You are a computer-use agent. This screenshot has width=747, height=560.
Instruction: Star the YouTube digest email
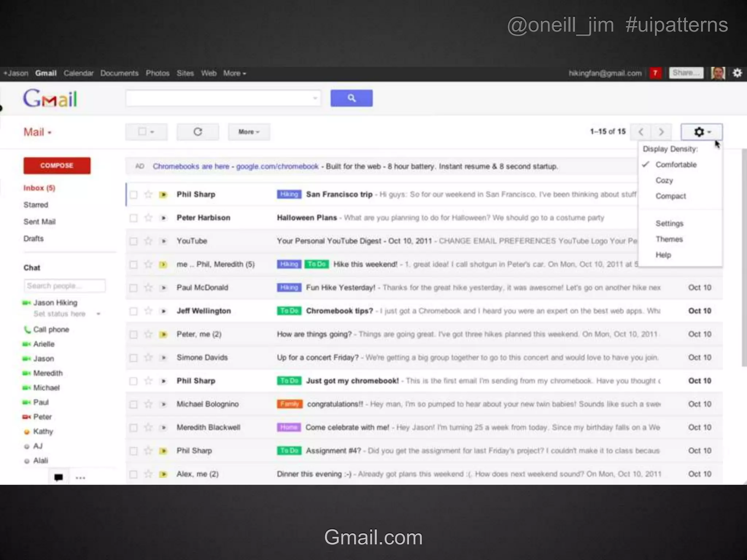[148, 241]
